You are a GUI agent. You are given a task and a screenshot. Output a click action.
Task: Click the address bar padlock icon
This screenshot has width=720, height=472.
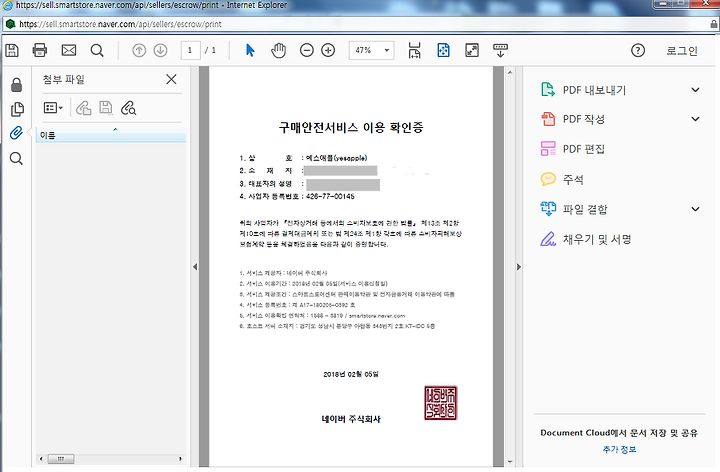[714, 24]
